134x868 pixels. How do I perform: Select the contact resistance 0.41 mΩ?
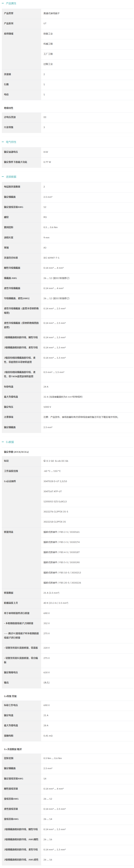point(48,736)
